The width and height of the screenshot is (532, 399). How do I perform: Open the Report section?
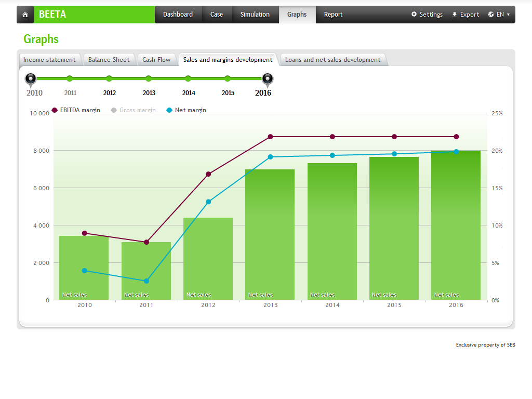pos(333,15)
